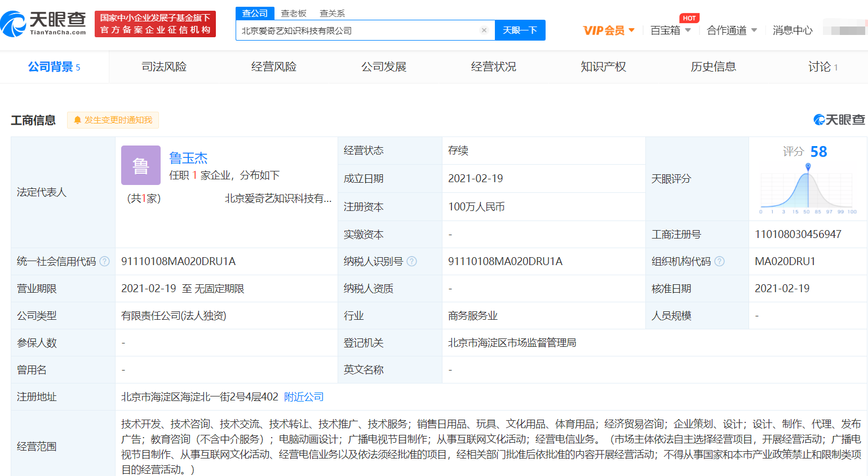Select the 核准日期 value 2021-02-19

coord(782,289)
